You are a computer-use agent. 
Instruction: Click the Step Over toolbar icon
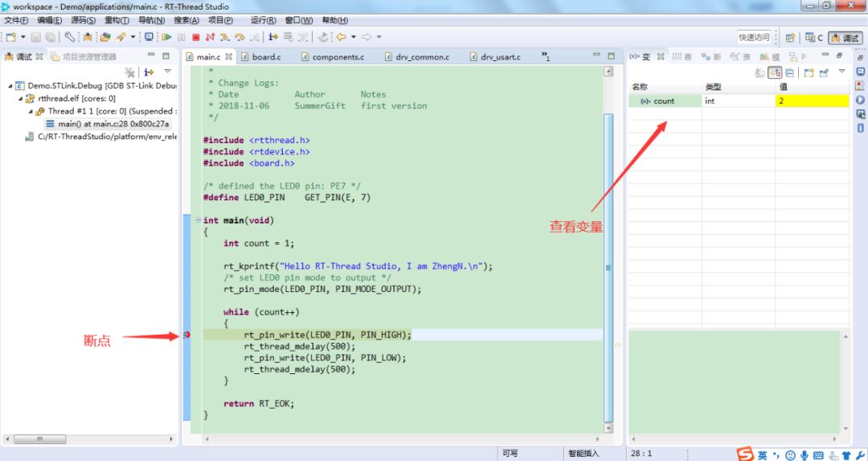[240, 37]
